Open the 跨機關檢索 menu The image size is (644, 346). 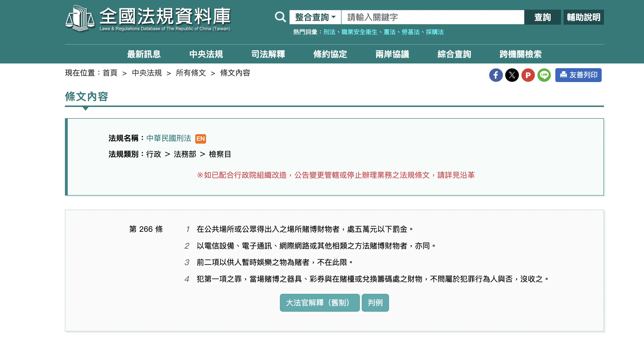pos(521,54)
